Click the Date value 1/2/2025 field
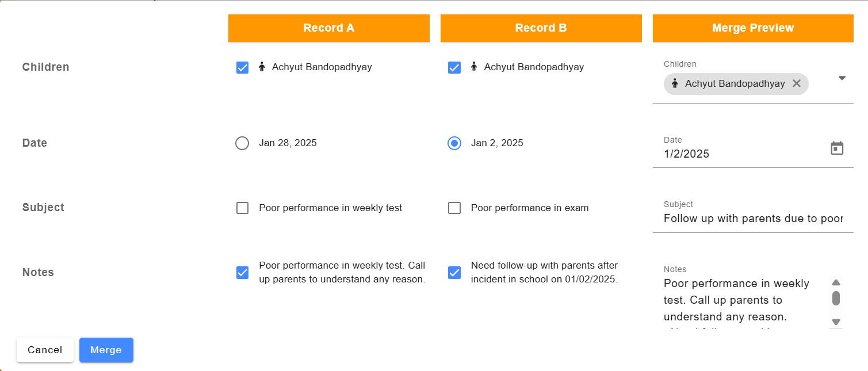This screenshot has width=868, height=371. coord(719,154)
